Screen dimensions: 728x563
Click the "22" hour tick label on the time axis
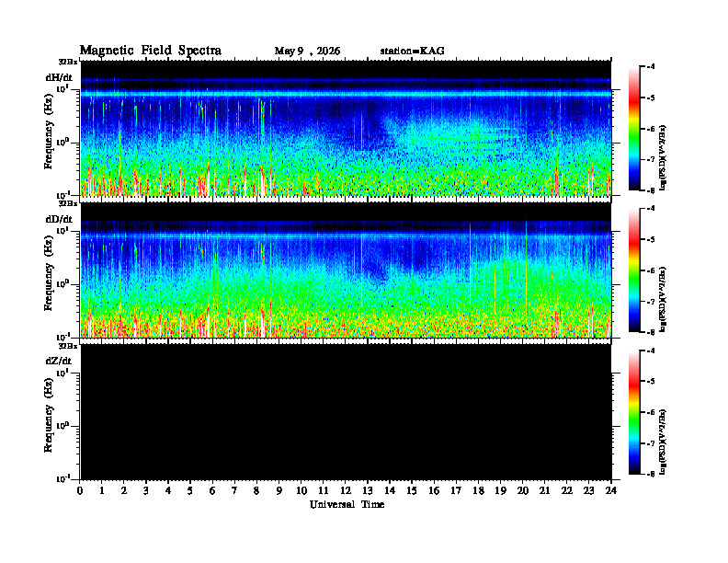pos(566,491)
